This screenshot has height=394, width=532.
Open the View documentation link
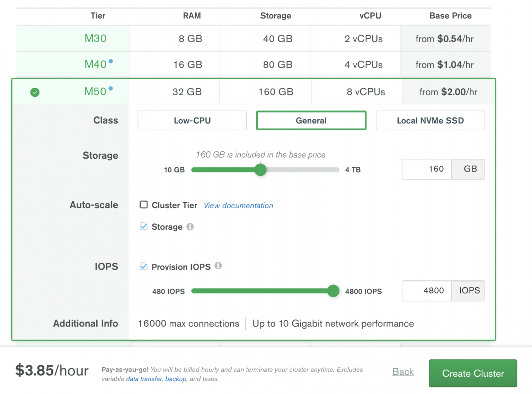[x=238, y=205]
